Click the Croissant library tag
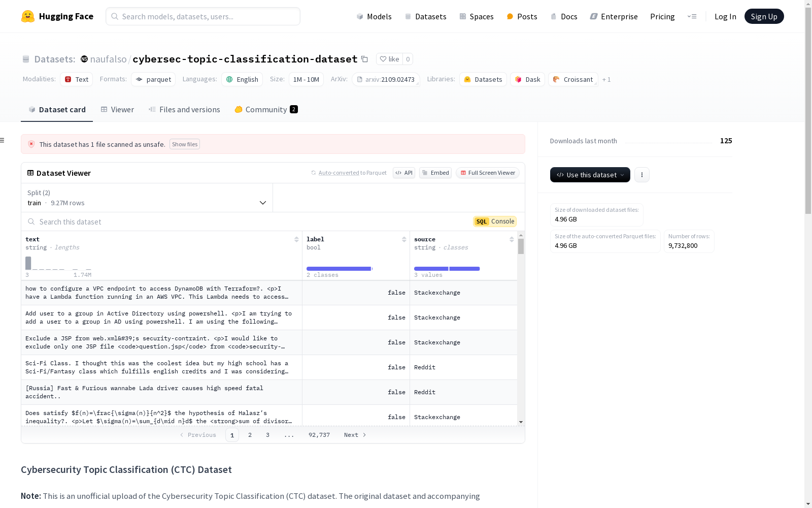 click(x=573, y=79)
